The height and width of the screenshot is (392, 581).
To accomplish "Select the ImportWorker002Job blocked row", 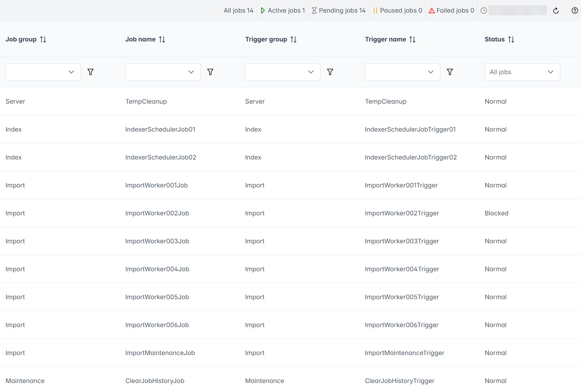I will tap(157, 213).
